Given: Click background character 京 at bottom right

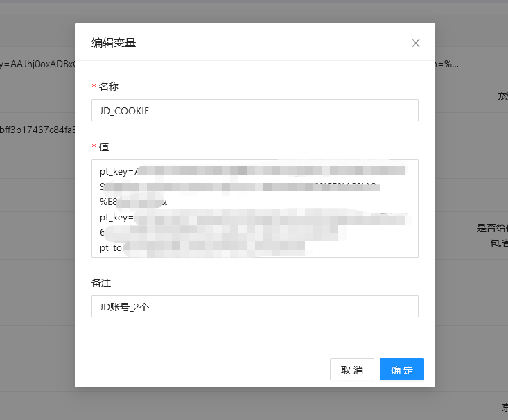Looking at the screenshot, I should coord(505,407).
